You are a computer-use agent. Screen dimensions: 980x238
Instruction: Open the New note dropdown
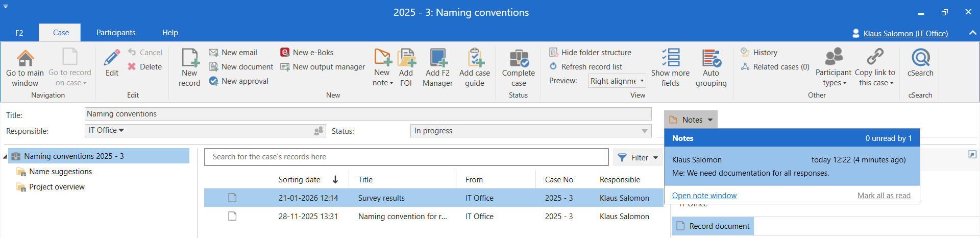(x=382, y=67)
